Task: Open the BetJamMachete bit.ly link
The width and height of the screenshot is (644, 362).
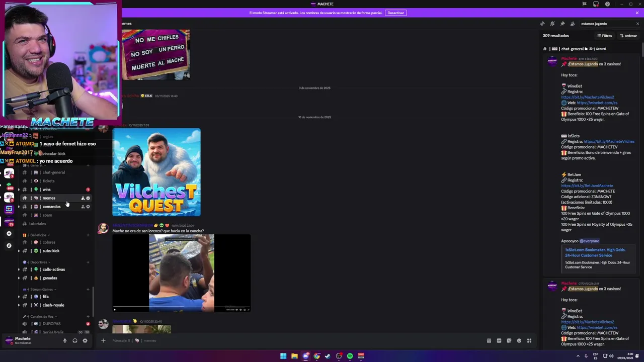Action: (587, 186)
